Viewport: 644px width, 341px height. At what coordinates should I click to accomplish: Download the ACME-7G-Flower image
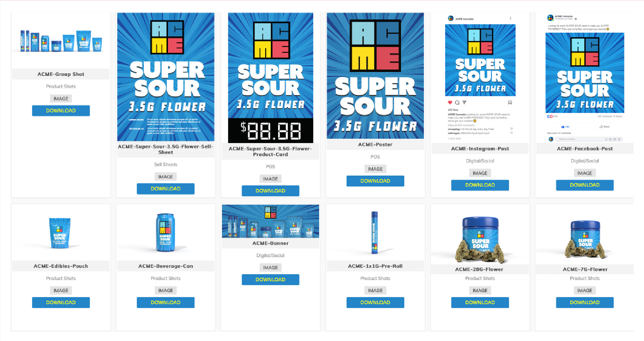click(584, 302)
